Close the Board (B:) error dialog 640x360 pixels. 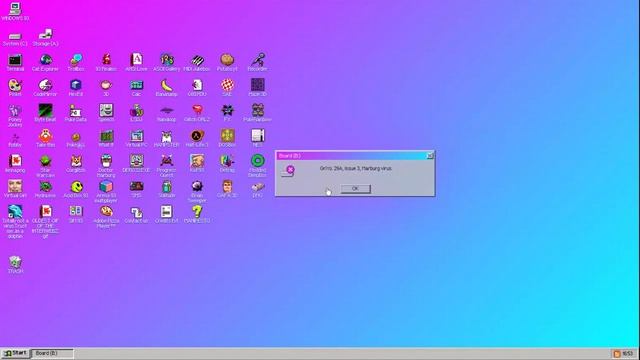pyautogui.click(x=429, y=156)
